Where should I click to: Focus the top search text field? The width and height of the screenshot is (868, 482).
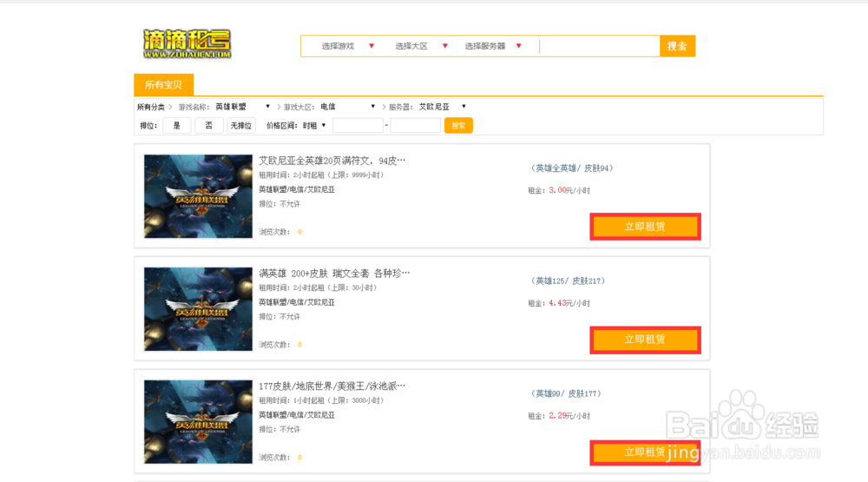click(x=600, y=46)
